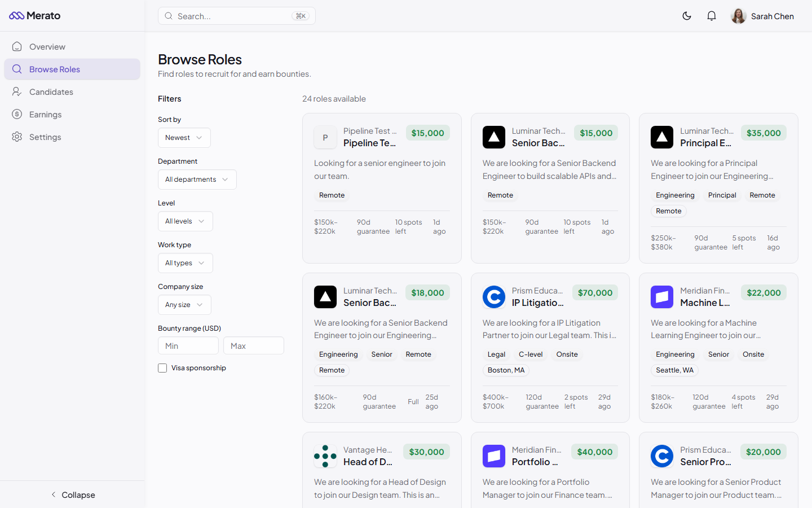The height and width of the screenshot is (508, 812).
Task: Collapse the sidebar
Action: click(x=73, y=495)
